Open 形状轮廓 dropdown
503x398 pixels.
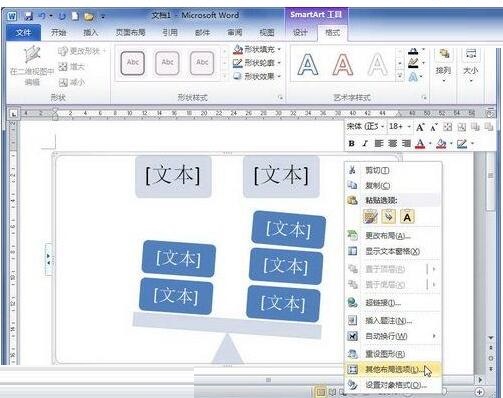click(x=257, y=63)
